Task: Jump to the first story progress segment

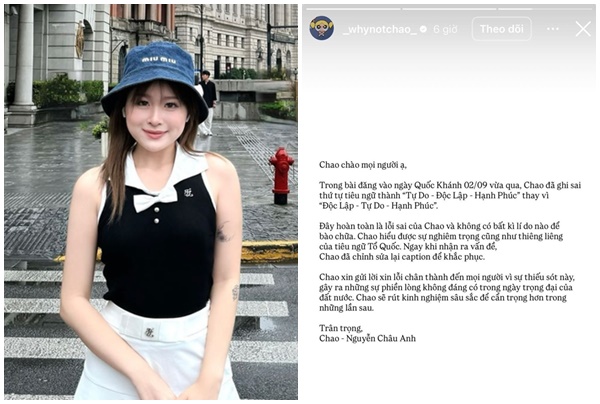Action: [x=353, y=8]
